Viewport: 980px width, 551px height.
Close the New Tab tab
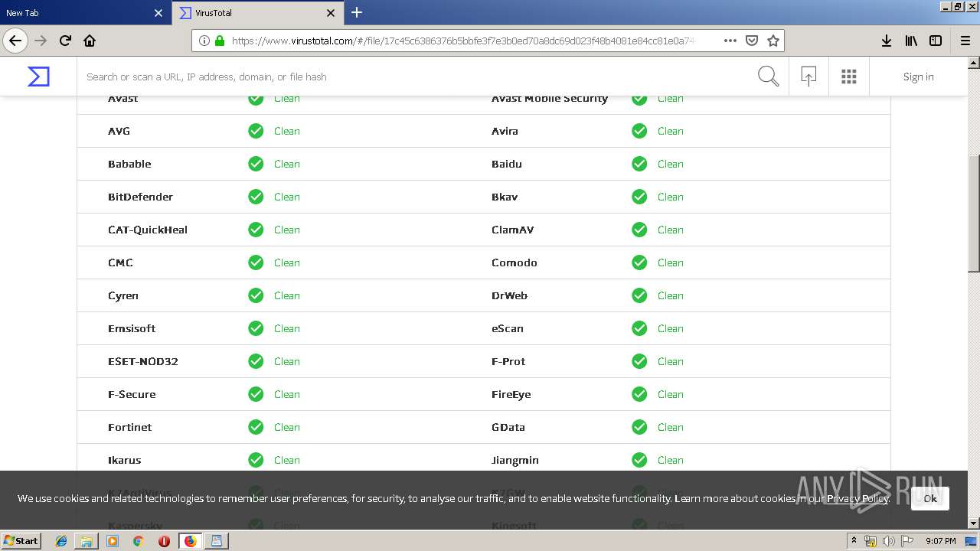pos(158,13)
